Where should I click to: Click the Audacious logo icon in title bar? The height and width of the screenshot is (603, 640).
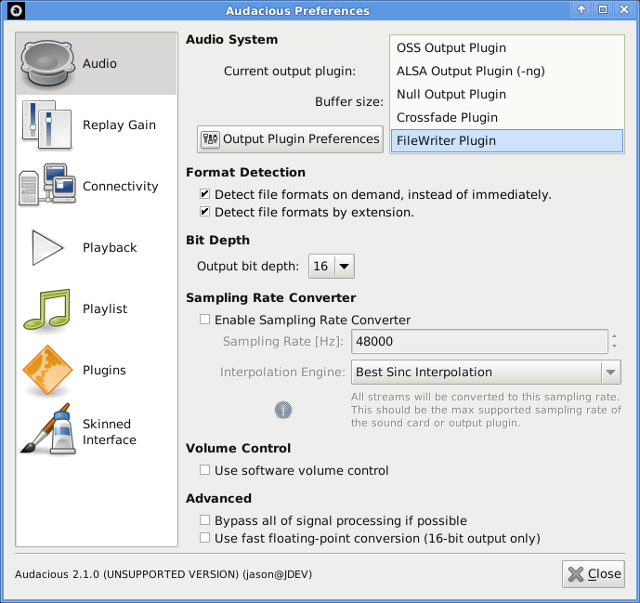pos(16,10)
